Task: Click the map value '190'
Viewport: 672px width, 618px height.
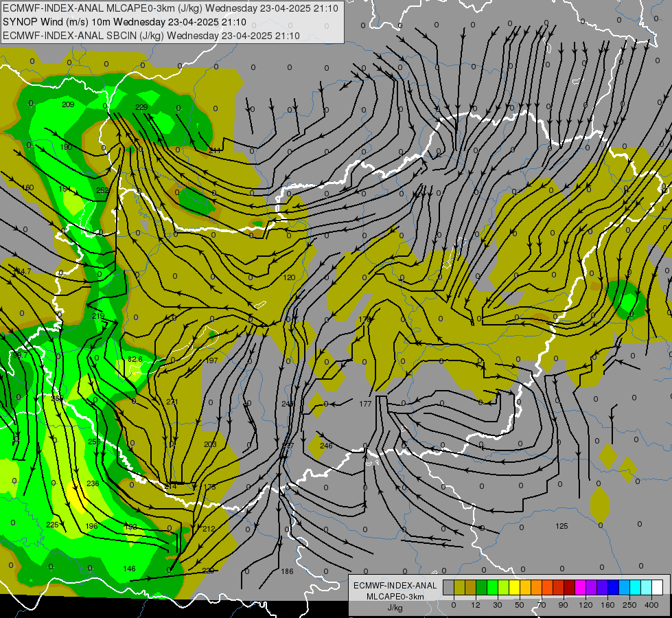Action: click(66, 147)
